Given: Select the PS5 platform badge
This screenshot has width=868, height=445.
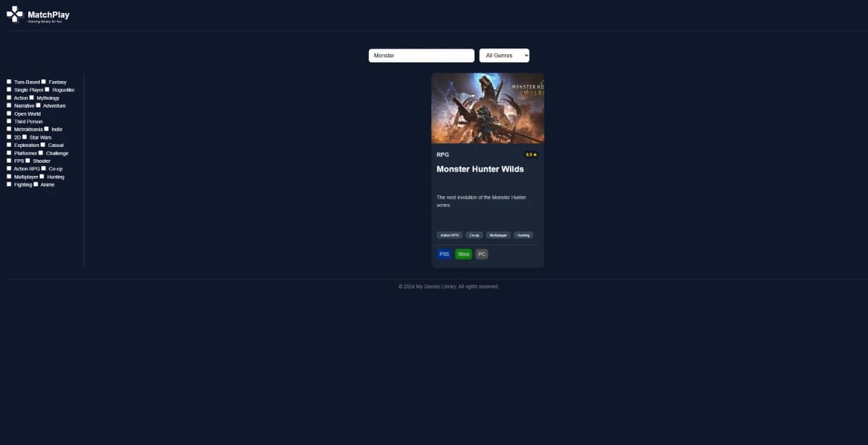Looking at the screenshot, I should pyautogui.click(x=444, y=254).
